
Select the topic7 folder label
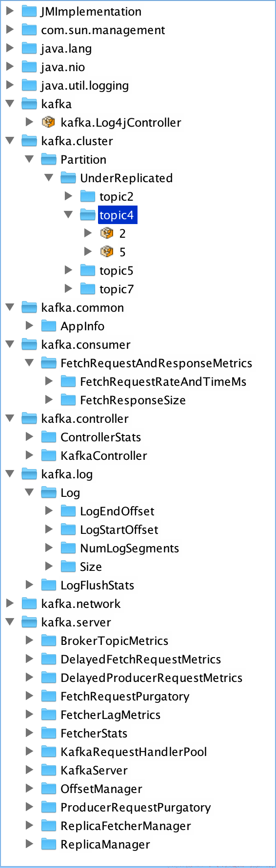coord(117,289)
